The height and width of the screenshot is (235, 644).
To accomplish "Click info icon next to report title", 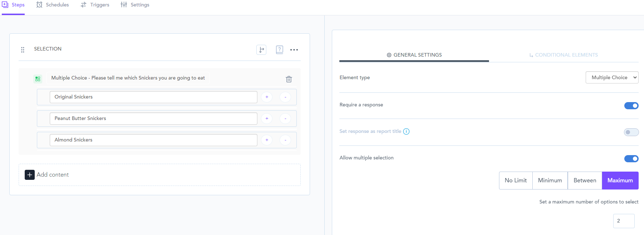I will tap(406, 131).
